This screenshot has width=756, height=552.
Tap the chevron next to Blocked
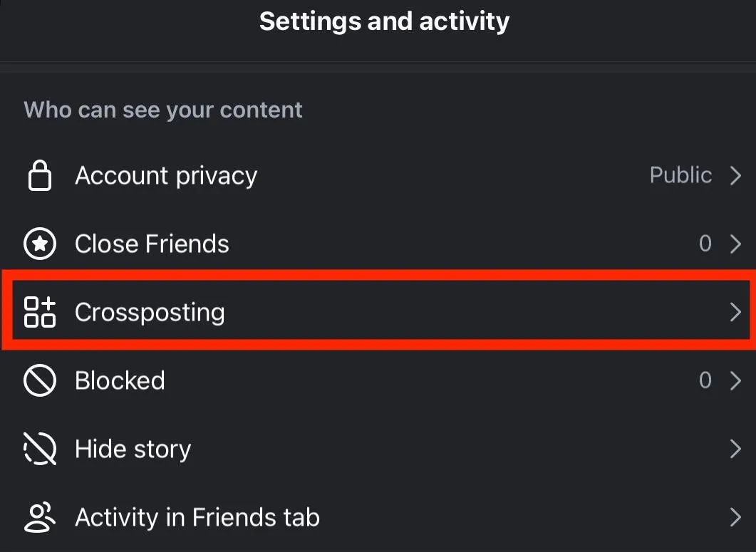(x=736, y=381)
